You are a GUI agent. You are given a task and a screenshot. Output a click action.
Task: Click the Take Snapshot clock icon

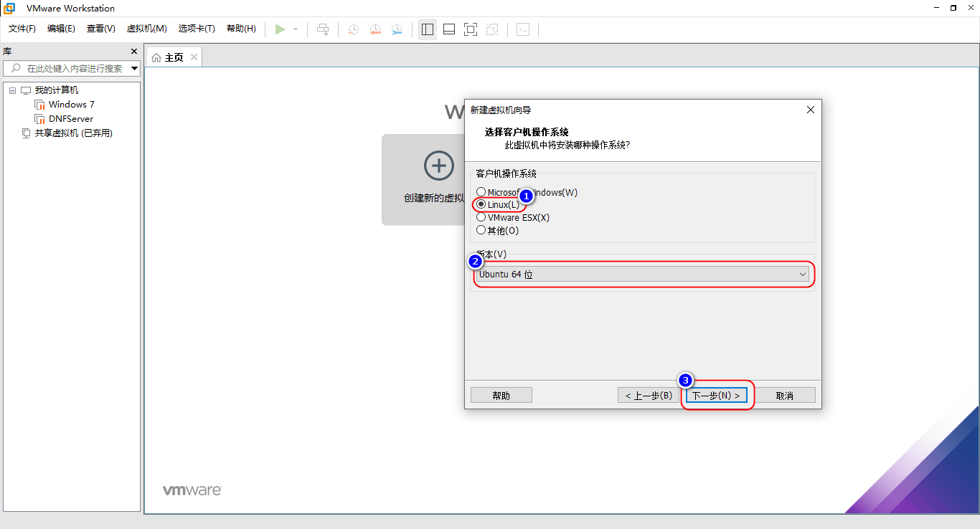(354, 29)
